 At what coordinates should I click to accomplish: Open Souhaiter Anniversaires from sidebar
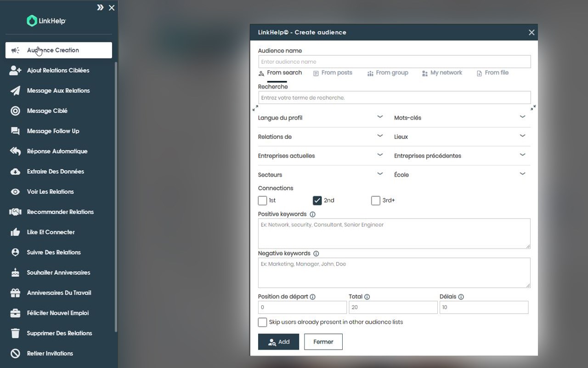(59, 273)
